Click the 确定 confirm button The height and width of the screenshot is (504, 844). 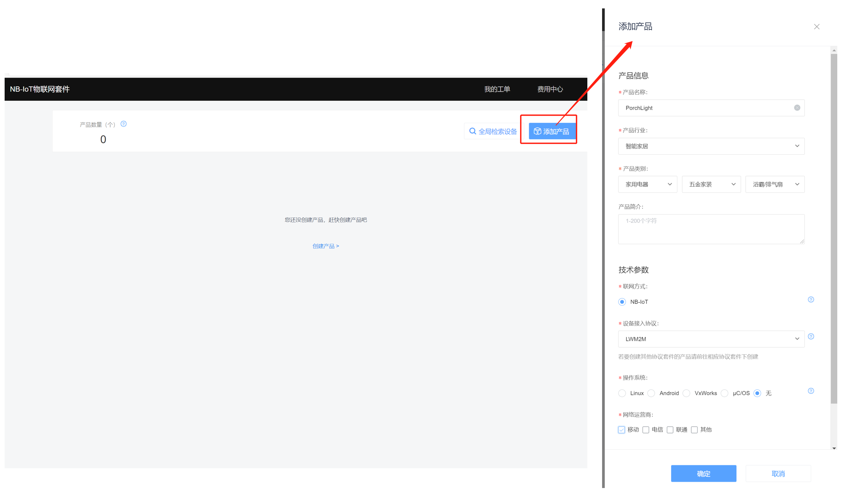[703, 474]
